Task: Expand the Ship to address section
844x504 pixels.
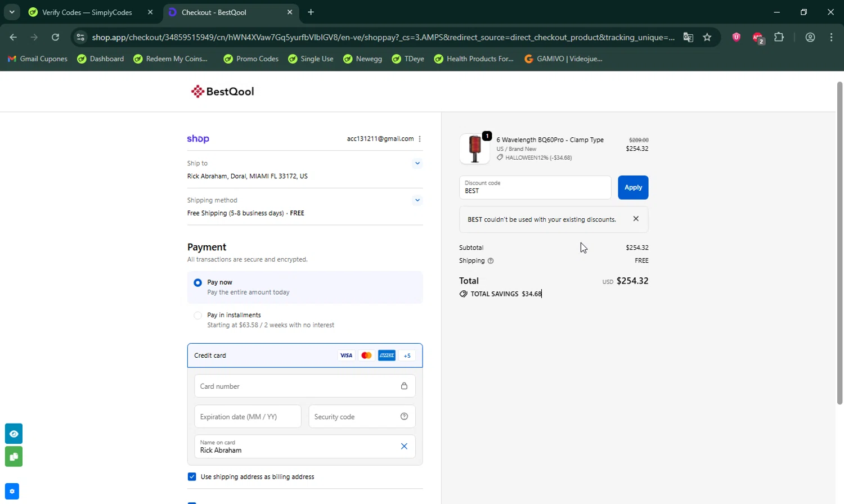Action: (417, 163)
